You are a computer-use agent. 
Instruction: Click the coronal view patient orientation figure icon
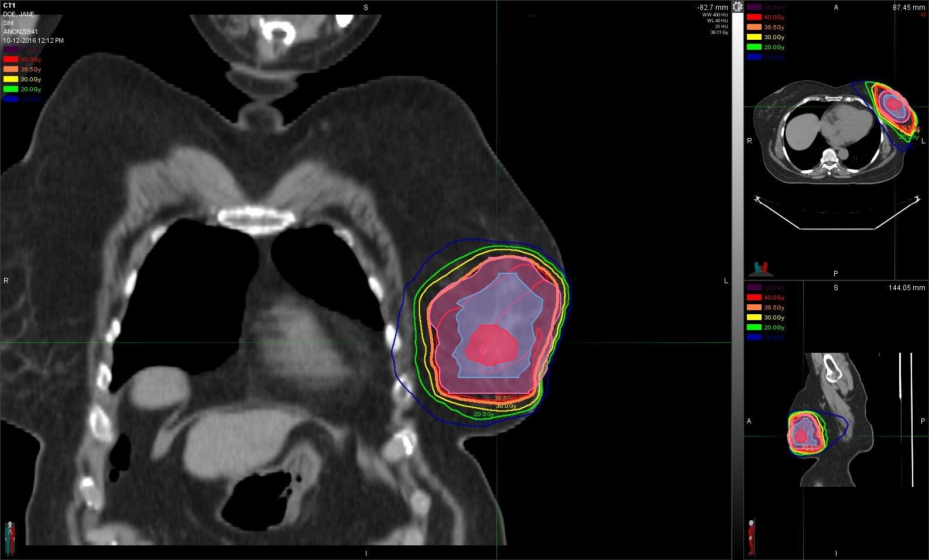(10, 537)
